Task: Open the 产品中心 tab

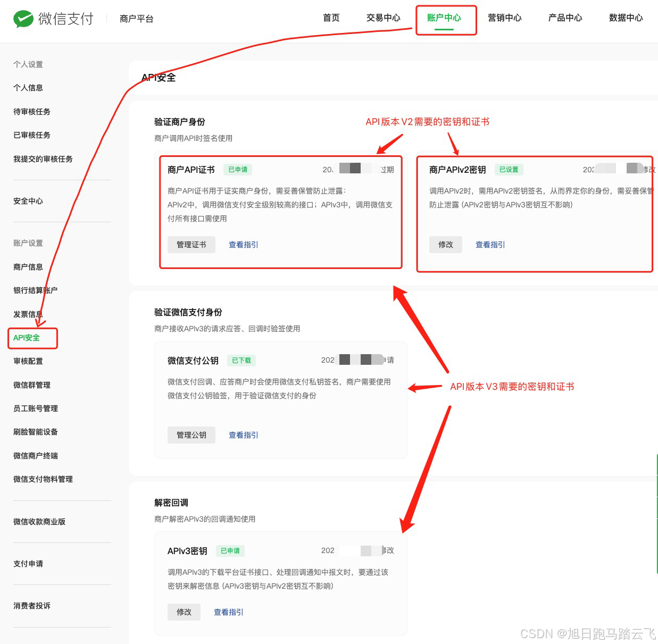Action: tap(565, 18)
